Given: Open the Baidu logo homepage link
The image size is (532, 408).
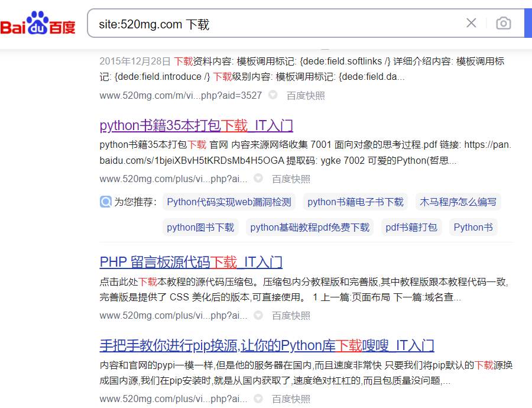Looking at the screenshot, I should (38, 23).
